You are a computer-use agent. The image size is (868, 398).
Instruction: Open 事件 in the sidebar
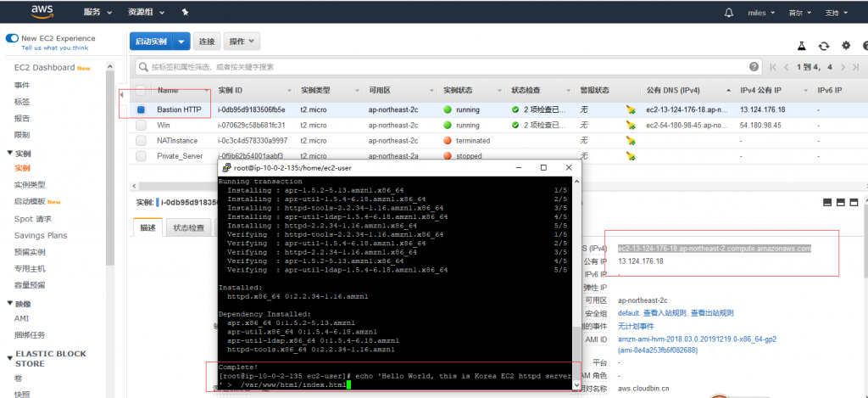point(22,85)
